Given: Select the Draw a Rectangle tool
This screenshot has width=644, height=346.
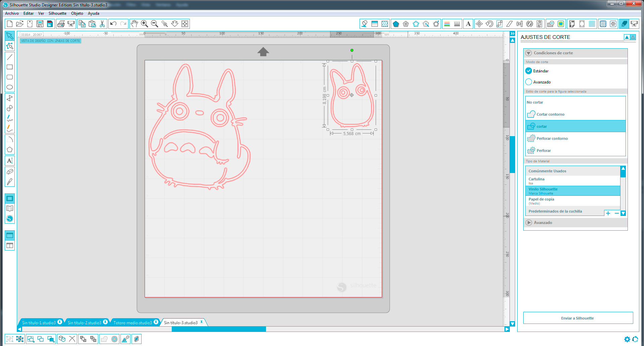Looking at the screenshot, I should 10,67.
